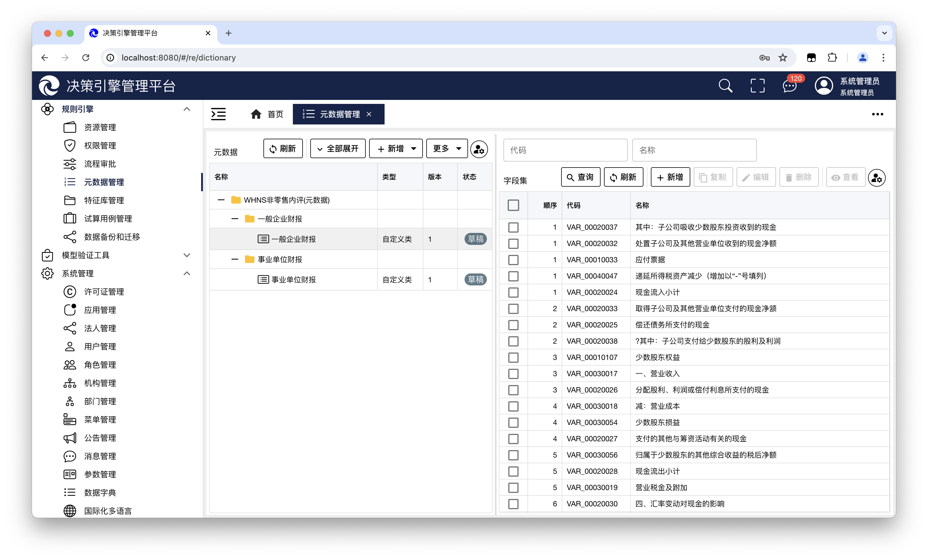Select checkbox for VAR_00010033 应付票据 row
The height and width of the screenshot is (560, 928).
click(513, 260)
